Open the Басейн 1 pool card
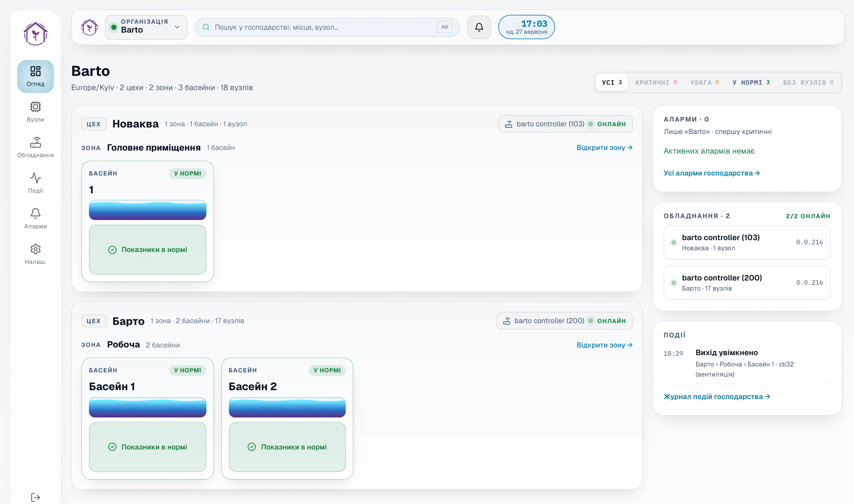This screenshot has width=854, height=504. pyautogui.click(x=147, y=418)
